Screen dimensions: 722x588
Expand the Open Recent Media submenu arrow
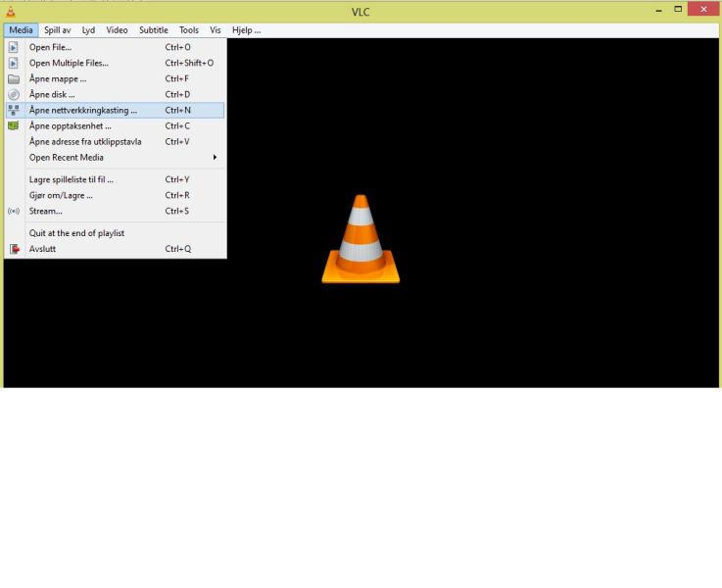(215, 158)
